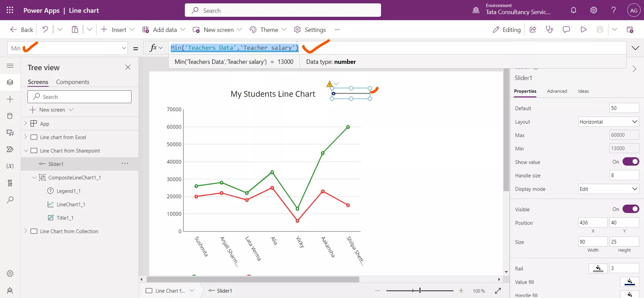Click the notifications bell icon
This screenshot has width=644, height=298.
coord(574,10)
